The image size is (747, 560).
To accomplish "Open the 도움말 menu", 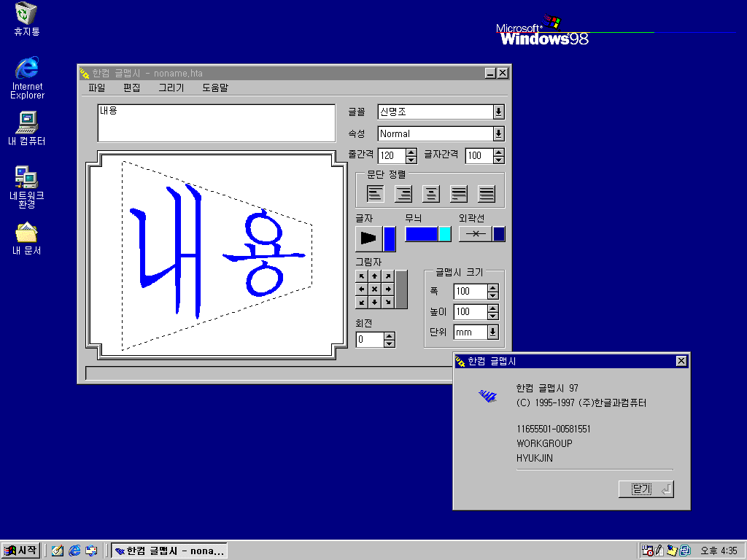I will (215, 87).
